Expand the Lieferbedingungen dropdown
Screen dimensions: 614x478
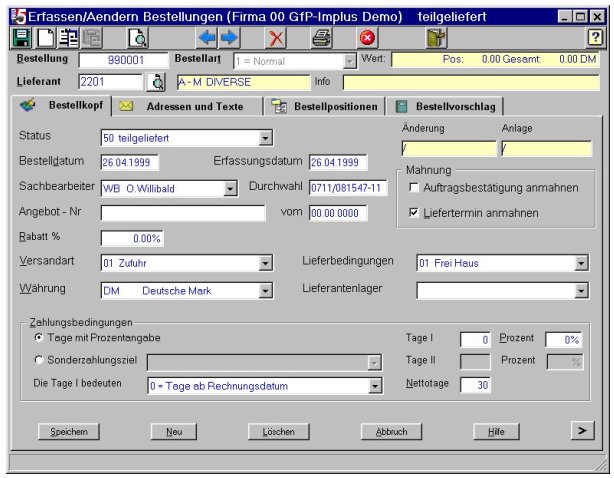pyautogui.click(x=581, y=263)
